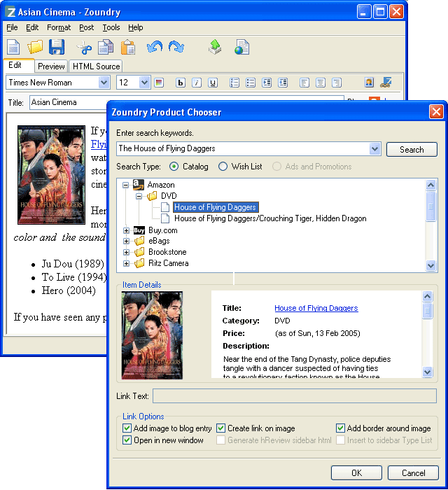Viewport: 448px width, 490px height.
Task: Toggle bold formatting
Action: pyautogui.click(x=181, y=83)
